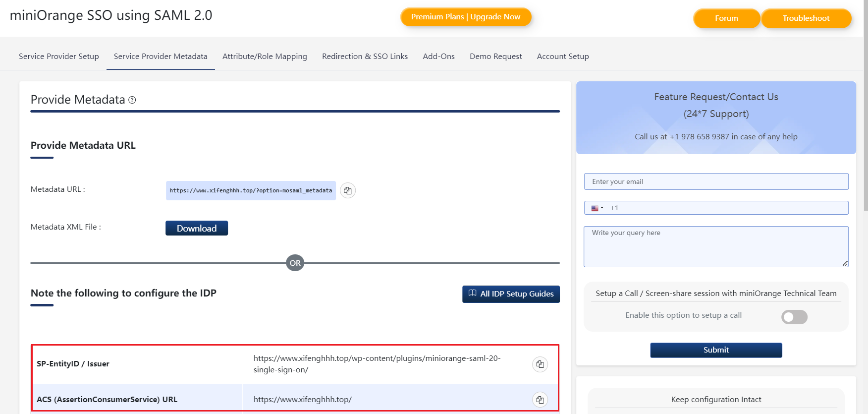The width and height of the screenshot is (868, 414).
Task: Copy the Metadata URL with copy icon
Action: click(348, 190)
